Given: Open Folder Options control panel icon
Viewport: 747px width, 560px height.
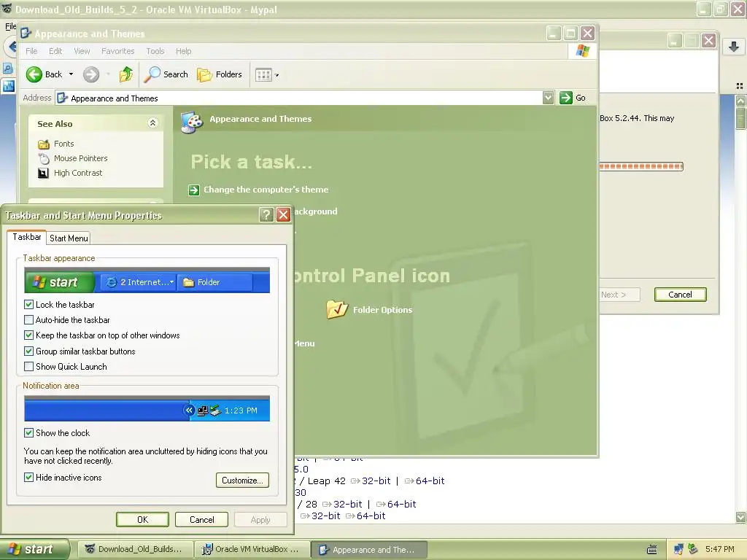Looking at the screenshot, I should tap(369, 309).
